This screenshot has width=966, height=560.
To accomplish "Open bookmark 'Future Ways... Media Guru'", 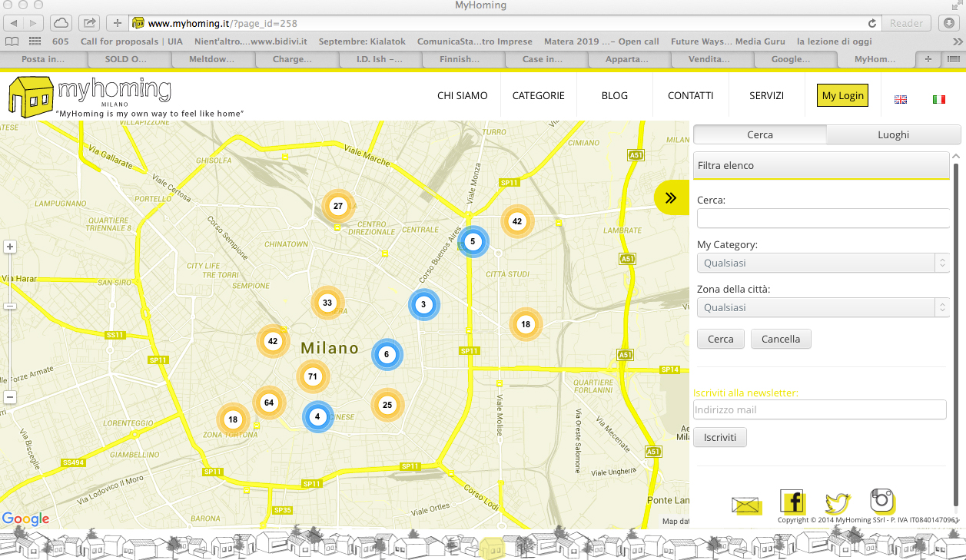I will tap(727, 41).
